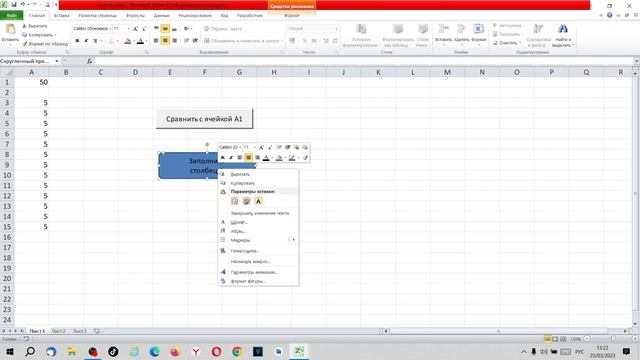Select cell A1 containing 50

(x=31, y=82)
